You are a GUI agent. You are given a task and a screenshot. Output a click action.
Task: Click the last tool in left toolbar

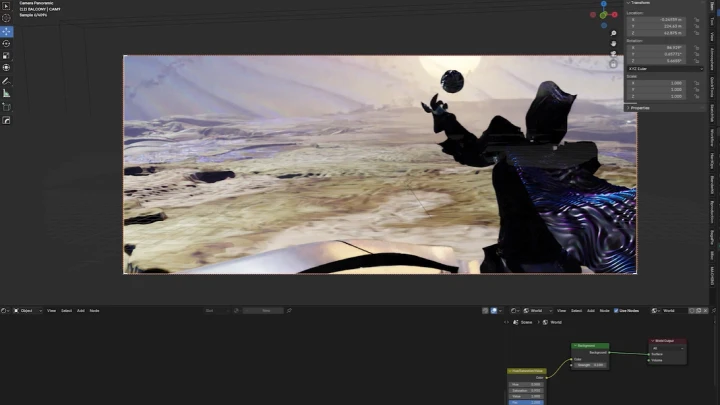[6, 120]
